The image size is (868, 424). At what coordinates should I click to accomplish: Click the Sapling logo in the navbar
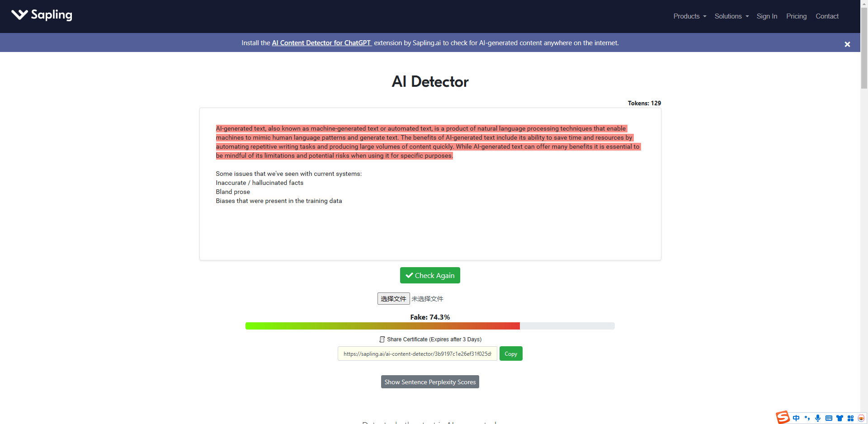[42, 15]
